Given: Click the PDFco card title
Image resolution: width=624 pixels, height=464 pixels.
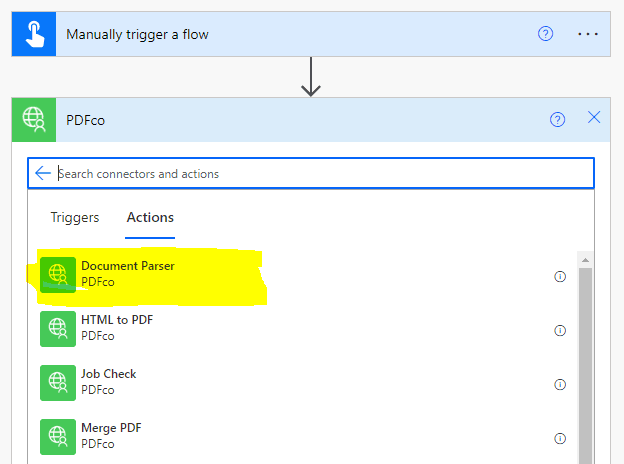Looking at the screenshot, I should coord(86,120).
